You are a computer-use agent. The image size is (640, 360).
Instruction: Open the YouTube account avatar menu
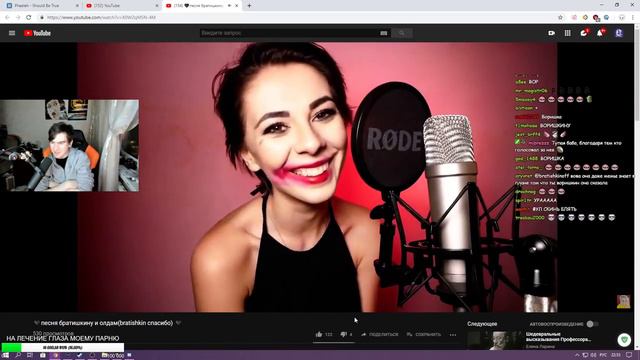pyautogui.click(x=619, y=33)
